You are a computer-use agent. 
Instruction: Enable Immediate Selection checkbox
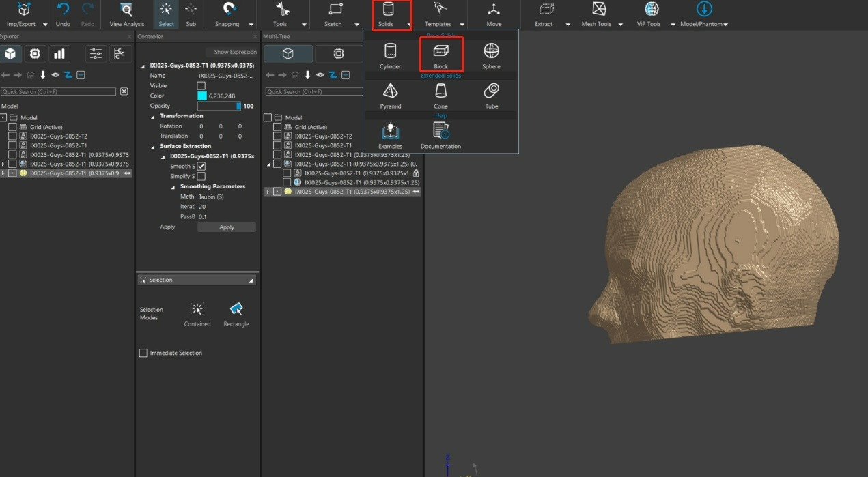point(143,353)
